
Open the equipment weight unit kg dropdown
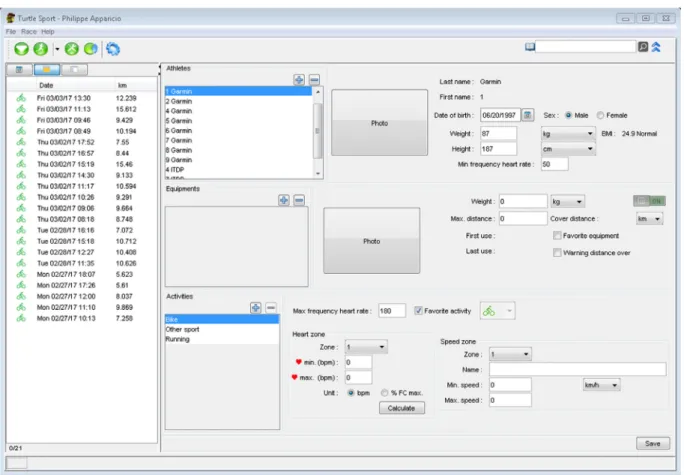(567, 202)
